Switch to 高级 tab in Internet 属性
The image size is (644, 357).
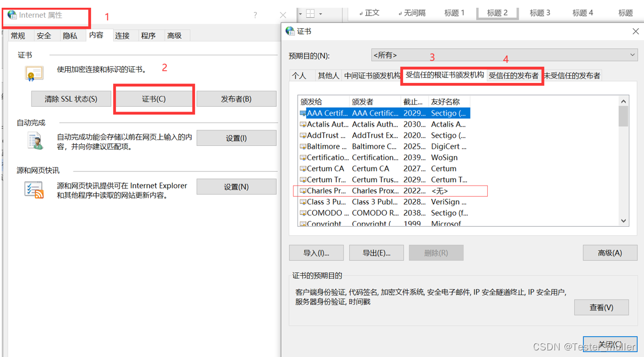click(175, 36)
